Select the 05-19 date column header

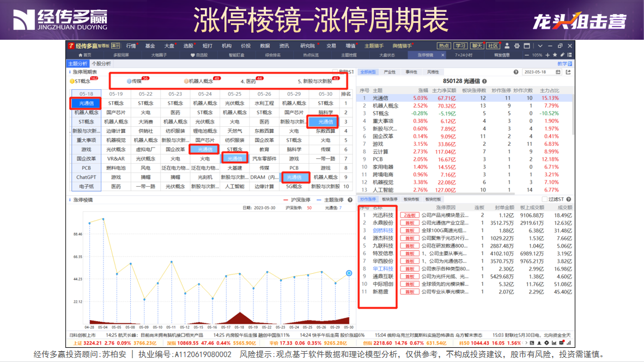(x=116, y=94)
